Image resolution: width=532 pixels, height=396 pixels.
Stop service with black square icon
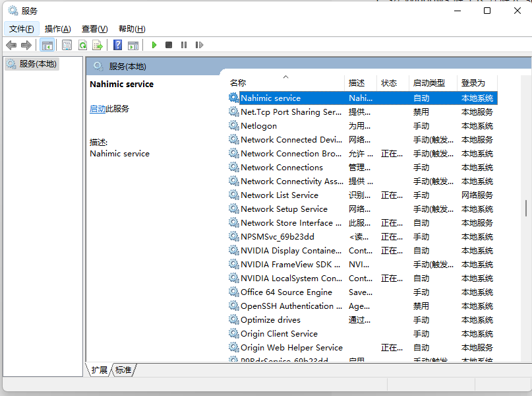tap(169, 45)
